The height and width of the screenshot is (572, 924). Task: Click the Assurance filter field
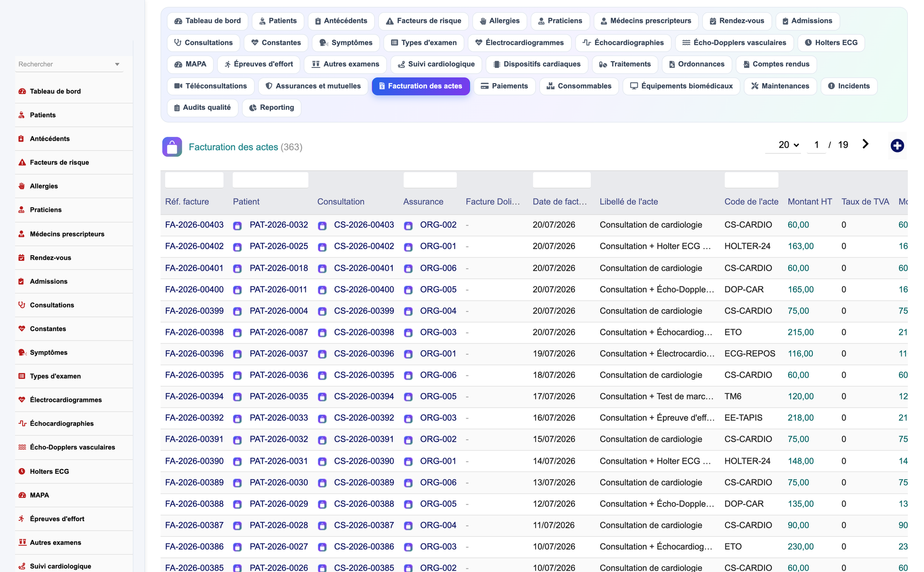point(430,180)
